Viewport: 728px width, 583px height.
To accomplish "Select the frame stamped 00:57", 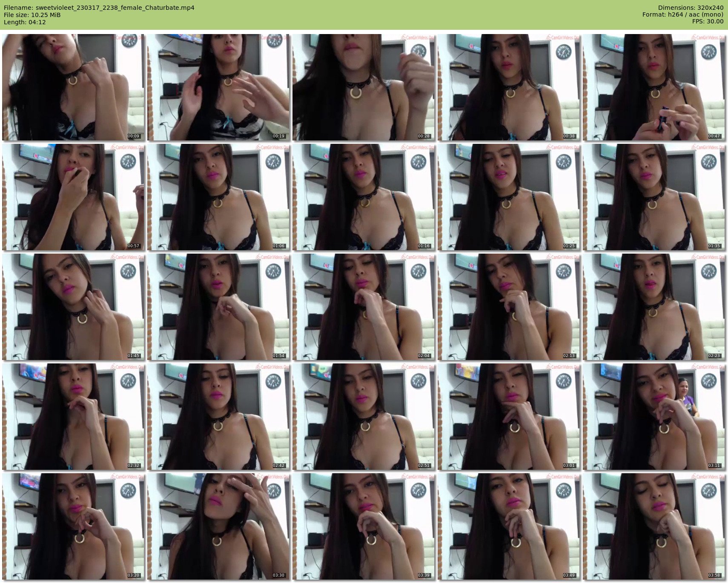I will point(73,197).
